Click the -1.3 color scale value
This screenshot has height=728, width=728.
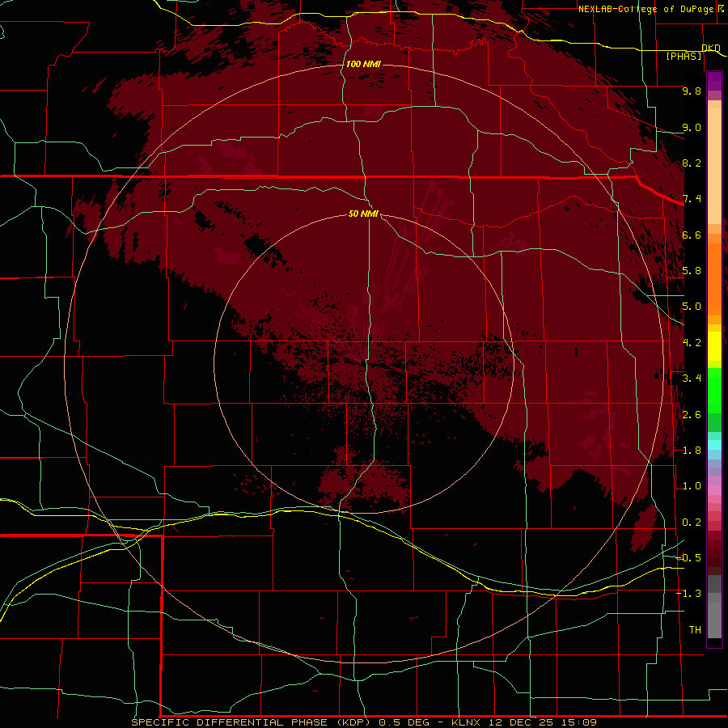pyautogui.click(x=689, y=594)
